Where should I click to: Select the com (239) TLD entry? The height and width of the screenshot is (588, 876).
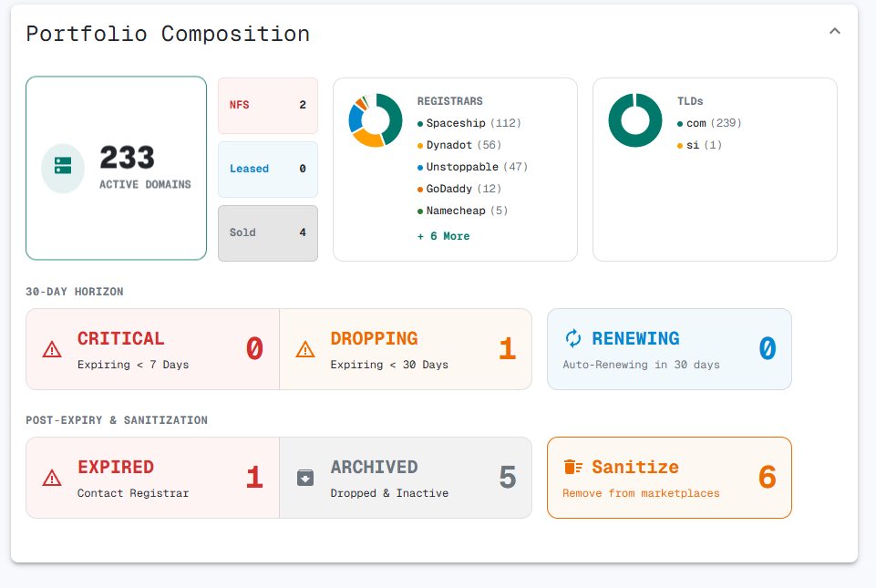click(709, 123)
